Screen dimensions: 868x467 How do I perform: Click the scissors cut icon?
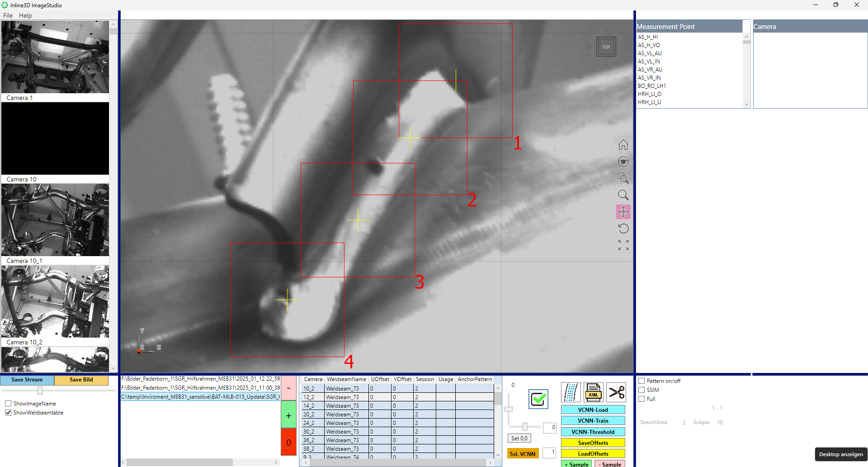click(x=616, y=392)
